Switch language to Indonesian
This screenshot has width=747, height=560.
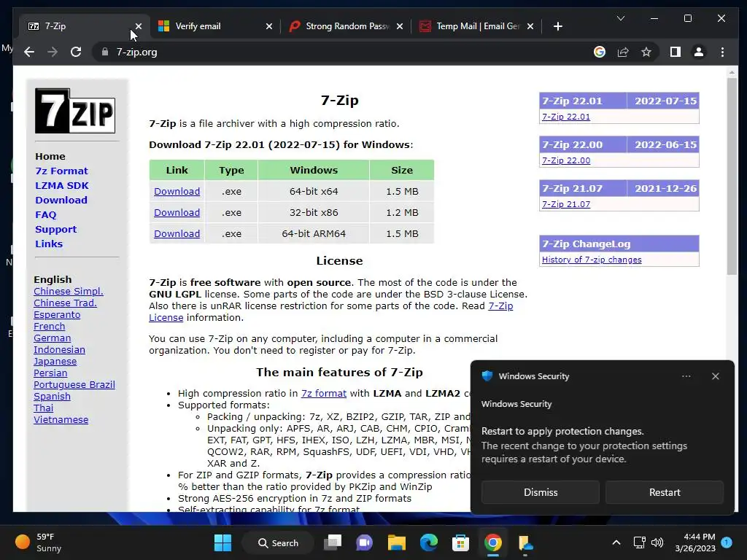(x=59, y=349)
